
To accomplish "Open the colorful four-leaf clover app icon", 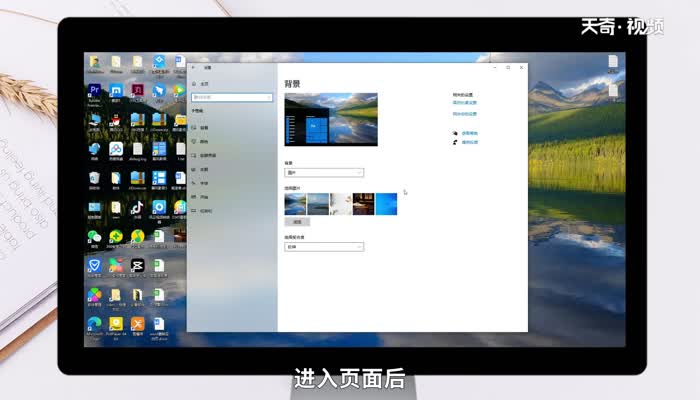I will point(94,295).
